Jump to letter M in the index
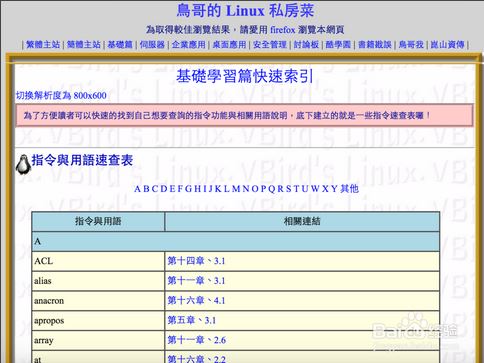The image size is (484, 363). tap(236, 189)
